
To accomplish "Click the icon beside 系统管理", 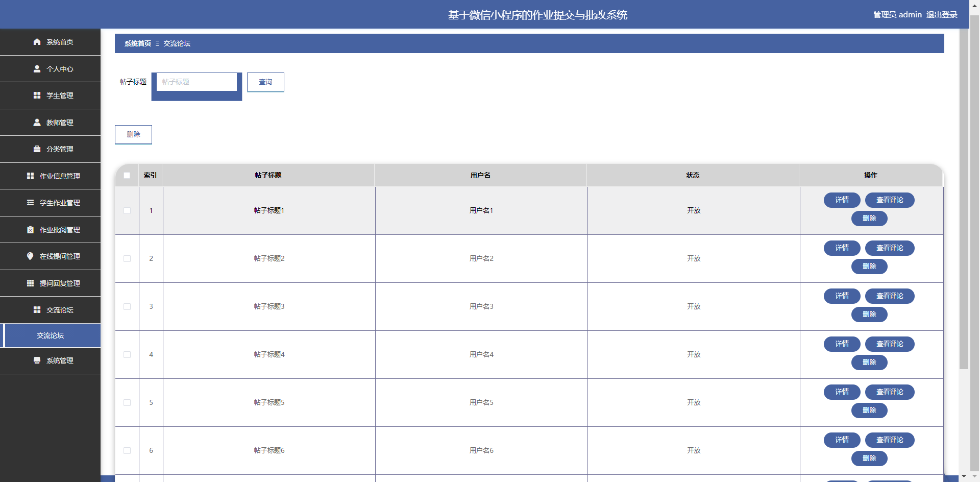I will (37, 360).
